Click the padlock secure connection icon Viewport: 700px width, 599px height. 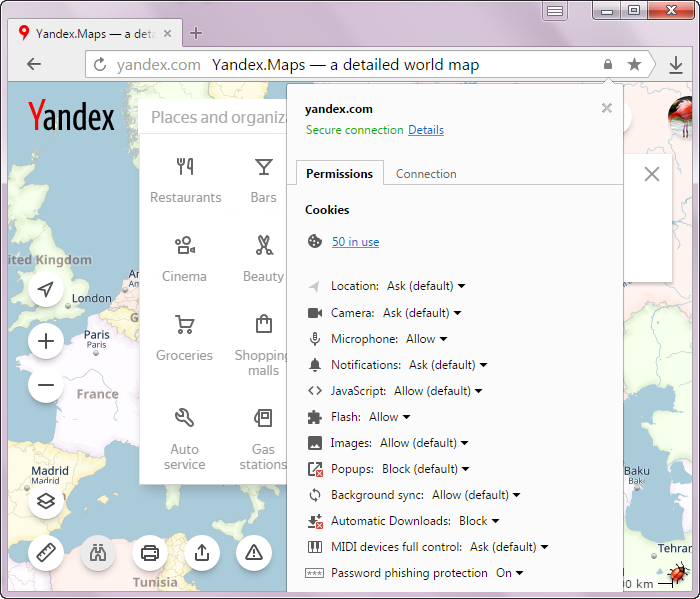pyautogui.click(x=608, y=64)
